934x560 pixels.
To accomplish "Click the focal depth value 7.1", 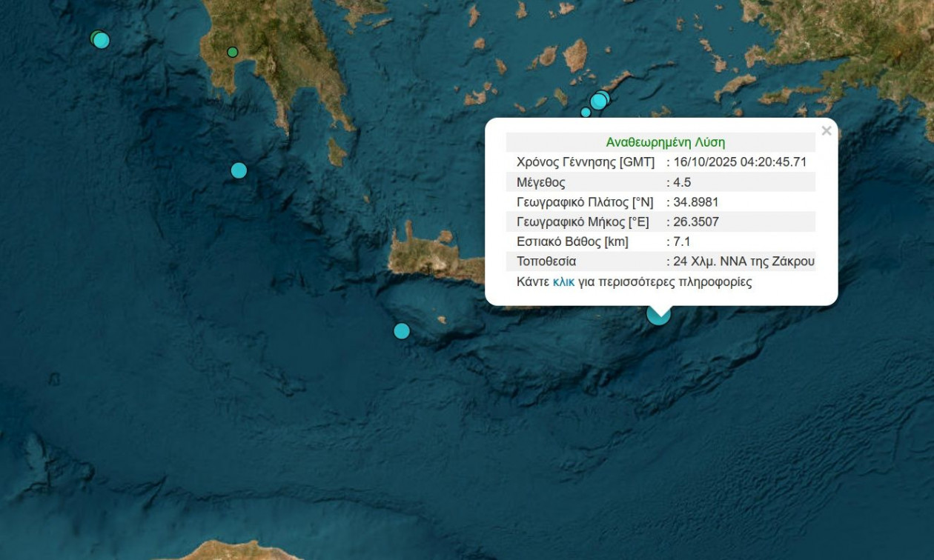I will tap(682, 241).
